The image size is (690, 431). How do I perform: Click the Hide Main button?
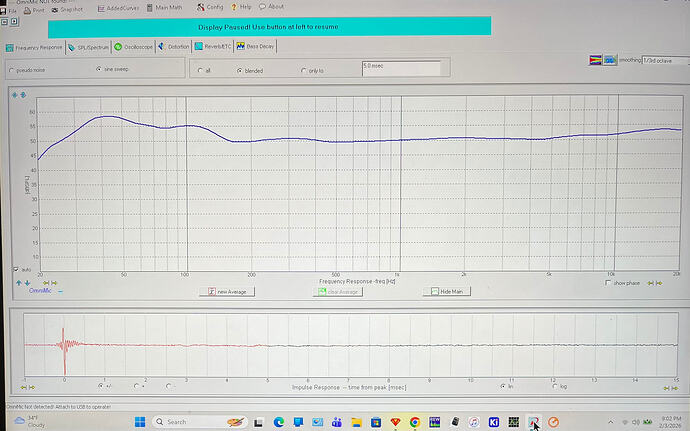tap(447, 291)
